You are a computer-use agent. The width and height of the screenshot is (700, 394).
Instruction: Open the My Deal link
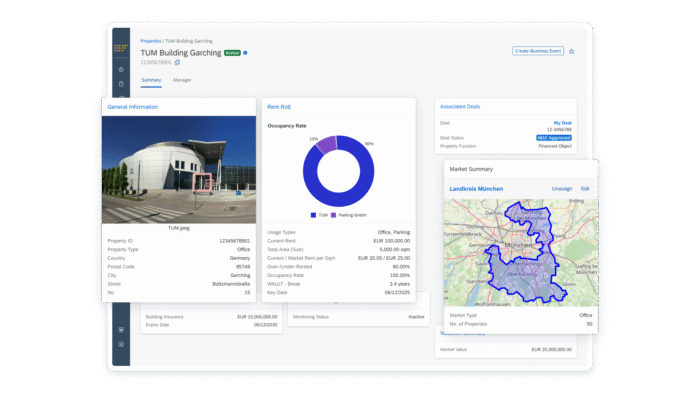tap(562, 123)
